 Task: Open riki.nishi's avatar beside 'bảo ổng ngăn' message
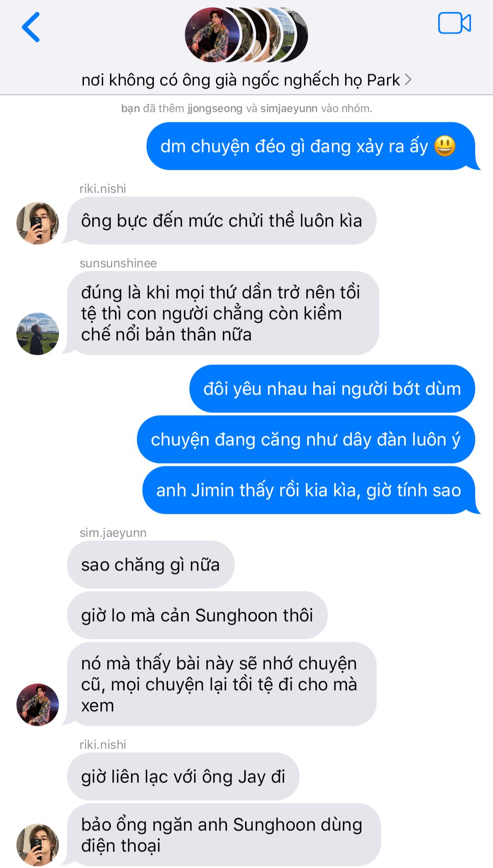pyautogui.click(x=38, y=845)
